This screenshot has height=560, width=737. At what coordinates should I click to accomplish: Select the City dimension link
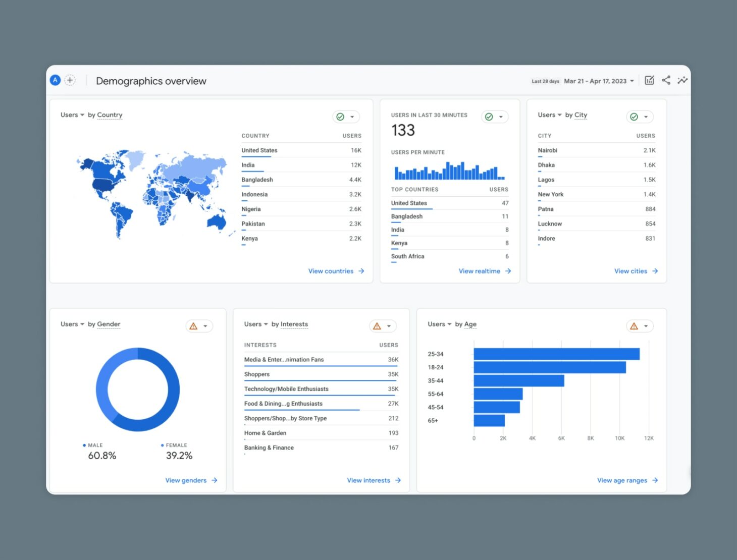click(580, 115)
